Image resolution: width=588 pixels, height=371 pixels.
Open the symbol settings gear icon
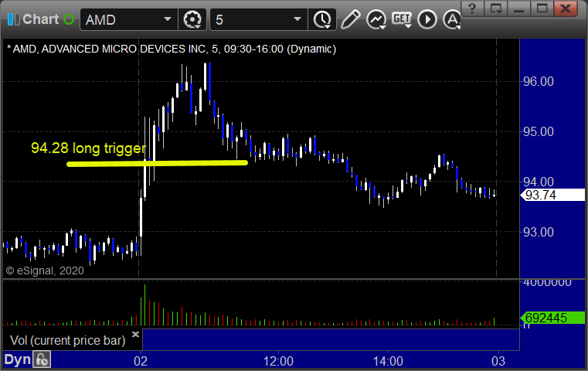click(x=192, y=19)
